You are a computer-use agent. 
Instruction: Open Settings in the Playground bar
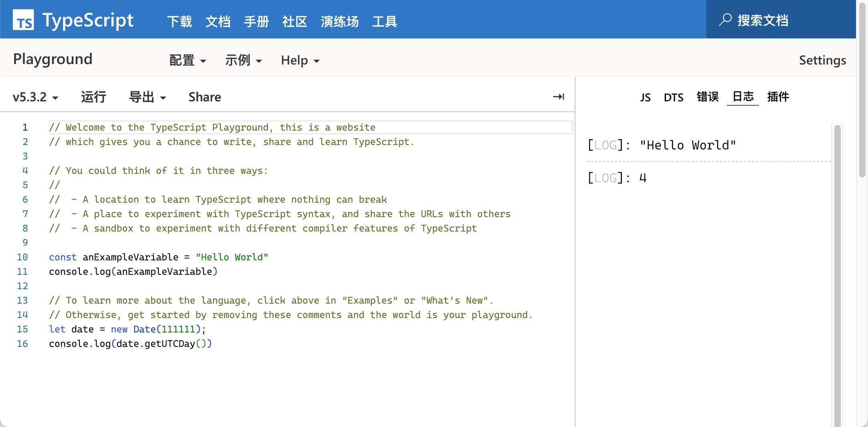(822, 60)
